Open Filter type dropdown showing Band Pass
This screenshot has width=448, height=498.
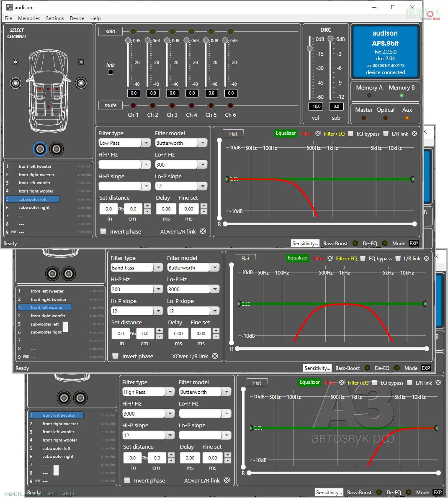[136, 268]
